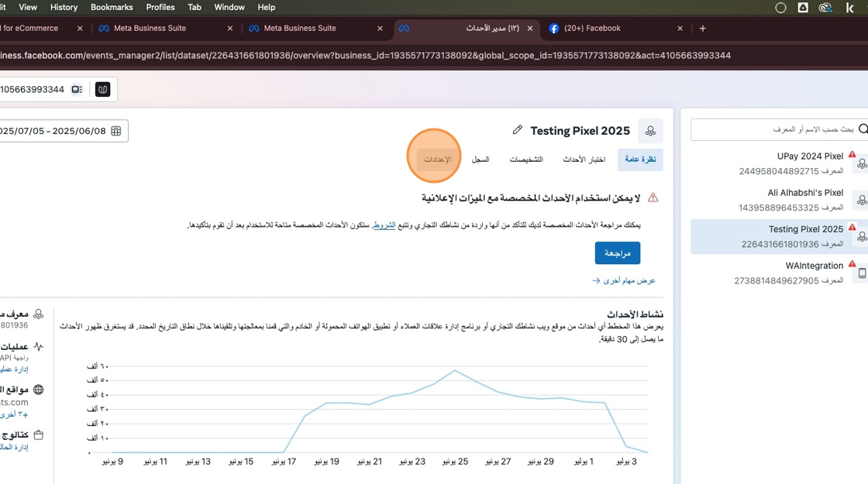This screenshot has width=868, height=484.
Task: Open the Window menu
Action: [229, 7]
